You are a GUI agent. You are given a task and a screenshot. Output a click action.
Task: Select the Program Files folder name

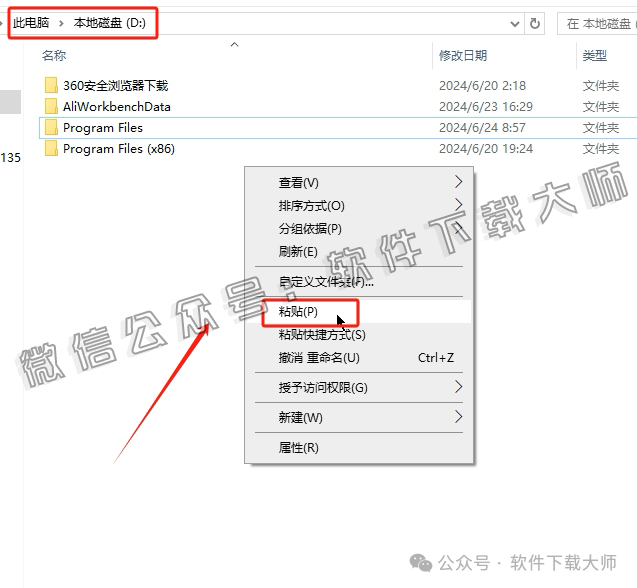coord(103,128)
